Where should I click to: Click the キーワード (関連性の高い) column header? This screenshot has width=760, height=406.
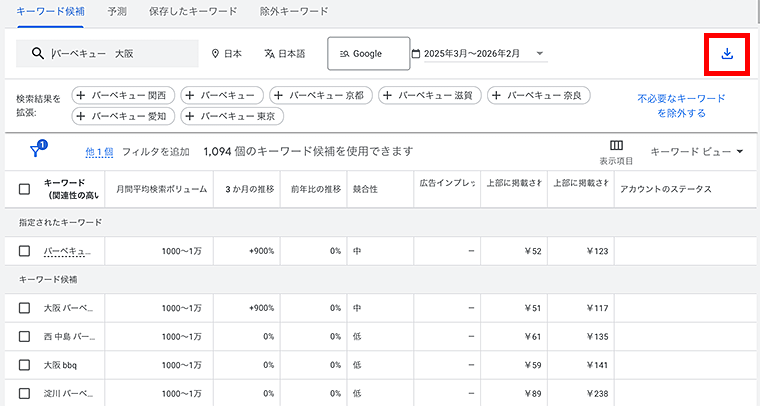(71, 189)
